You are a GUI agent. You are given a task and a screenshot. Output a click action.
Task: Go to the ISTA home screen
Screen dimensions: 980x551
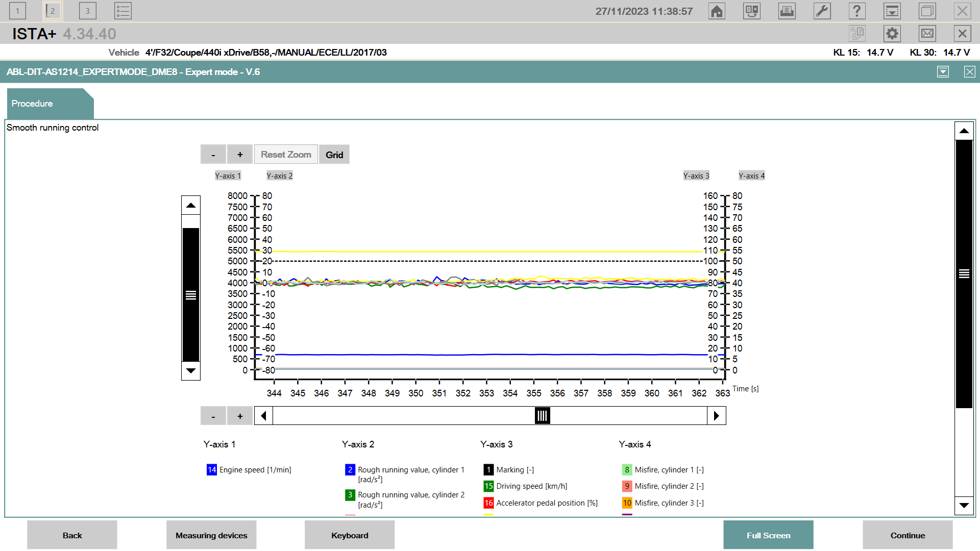coord(717,11)
